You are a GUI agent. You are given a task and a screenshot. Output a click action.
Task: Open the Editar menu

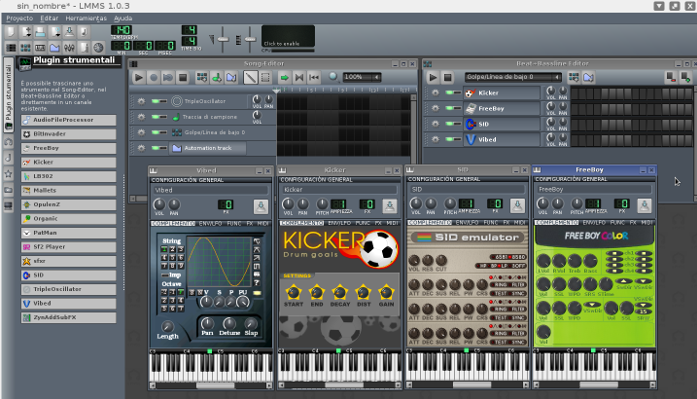click(49, 18)
